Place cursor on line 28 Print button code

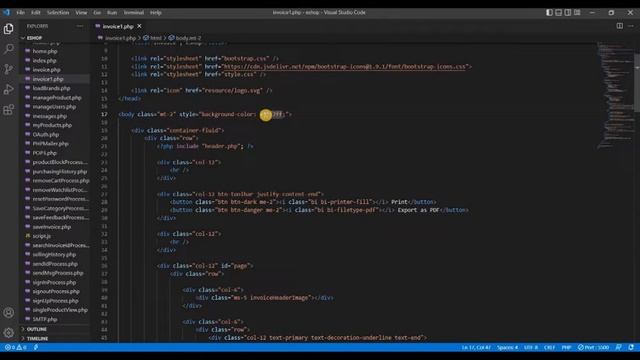303,202
